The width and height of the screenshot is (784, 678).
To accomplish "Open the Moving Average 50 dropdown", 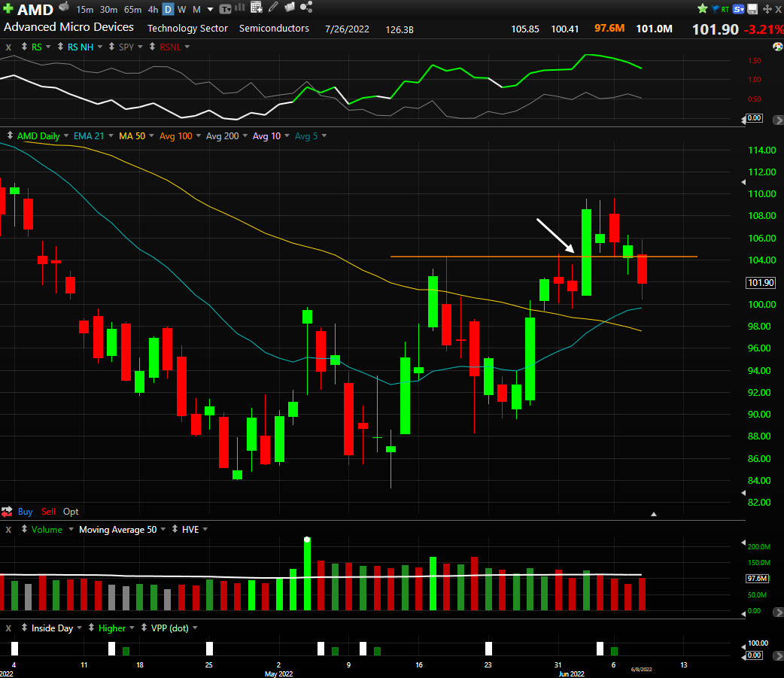I will [163, 529].
